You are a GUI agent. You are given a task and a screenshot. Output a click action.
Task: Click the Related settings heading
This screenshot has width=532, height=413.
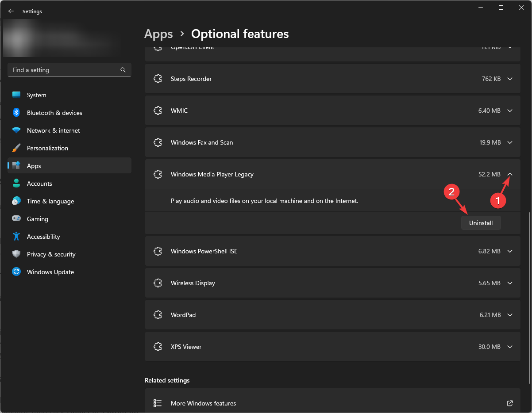point(167,380)
